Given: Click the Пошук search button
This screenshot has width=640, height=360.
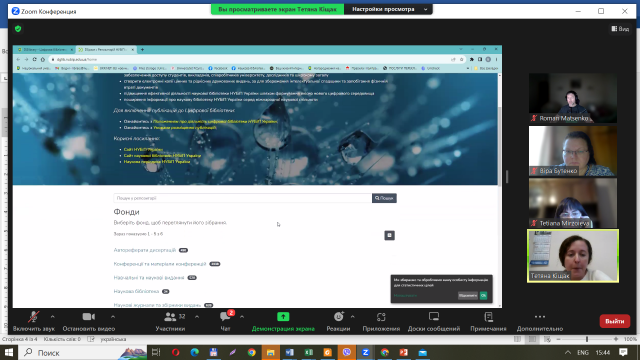Looking at the screenshot, I should (x=384, y=198).
